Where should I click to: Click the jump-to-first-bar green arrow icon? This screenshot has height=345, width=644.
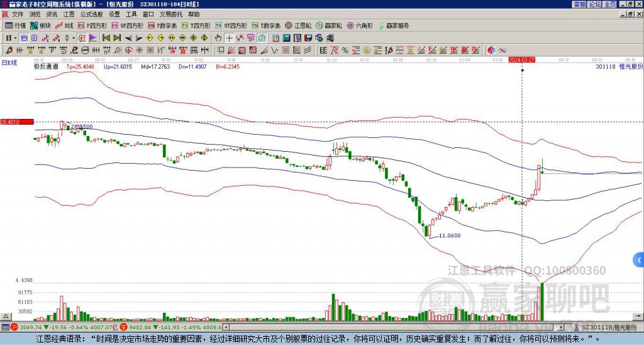[106, 38]
